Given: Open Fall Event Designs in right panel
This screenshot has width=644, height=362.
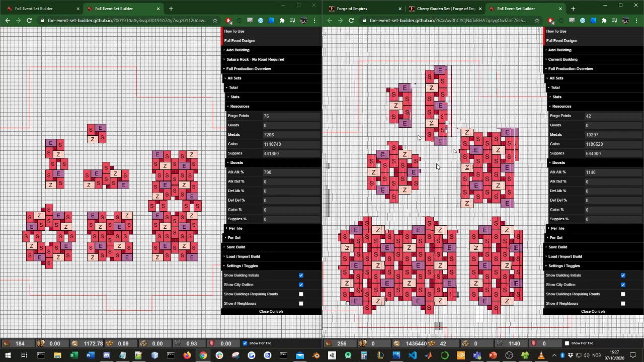Looking at the screenshot, I should 594,40.
